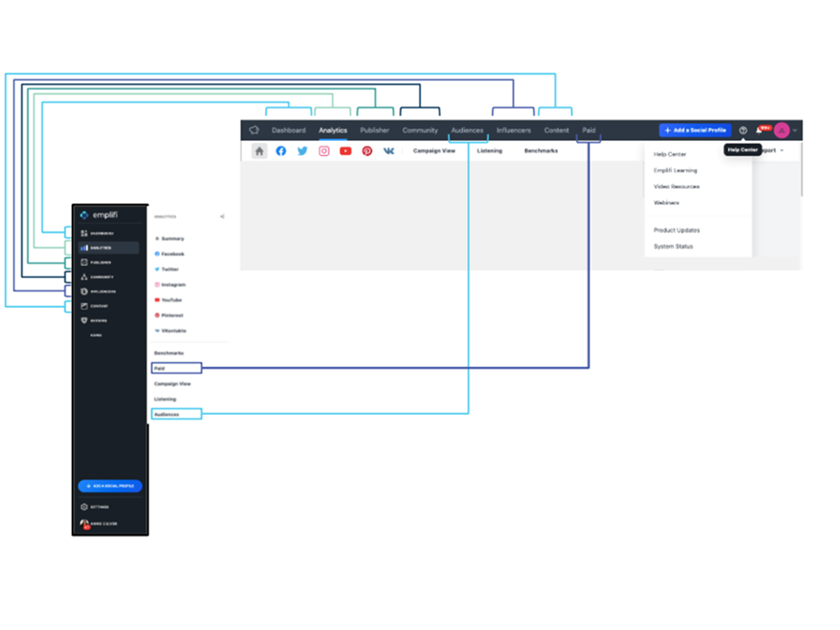Choose Help Center in the help menu
840x630 pixels.
click(x=669, y=154)
